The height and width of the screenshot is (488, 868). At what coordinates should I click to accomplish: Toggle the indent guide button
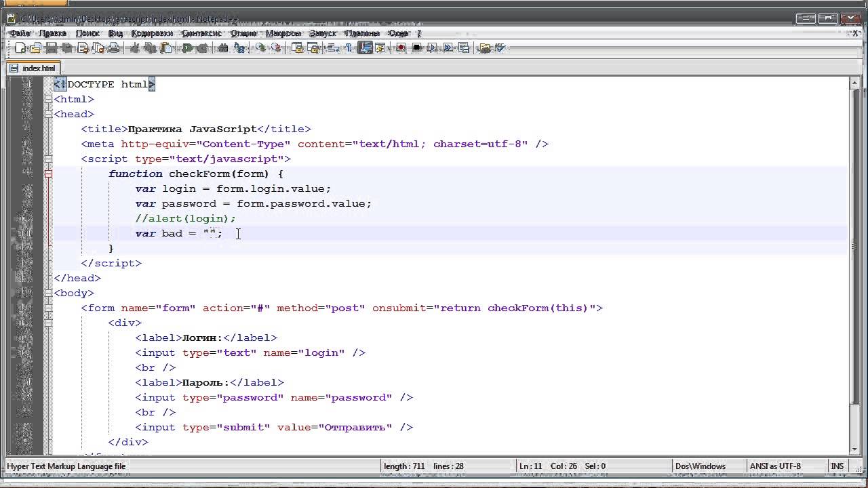[365, 48]
